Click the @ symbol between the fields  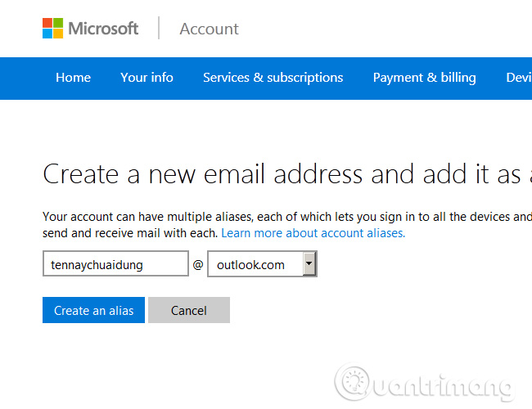click(x=198, y=264)
